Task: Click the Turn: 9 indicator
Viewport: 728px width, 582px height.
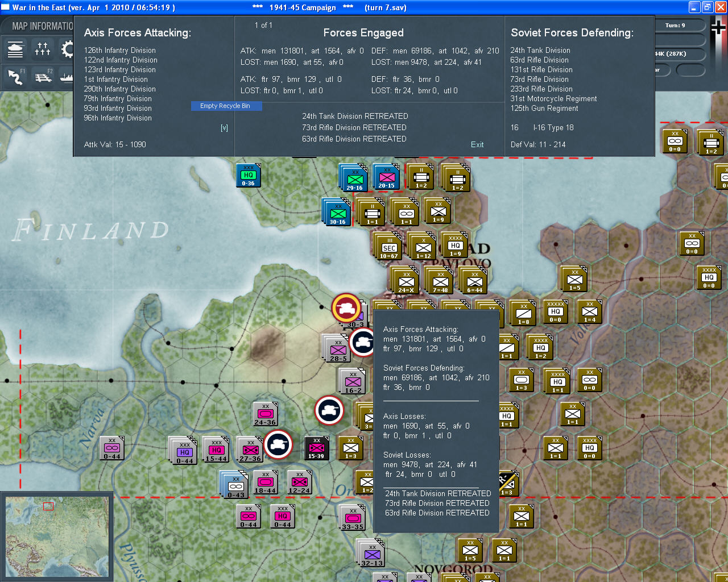Action: coord(675,25)
